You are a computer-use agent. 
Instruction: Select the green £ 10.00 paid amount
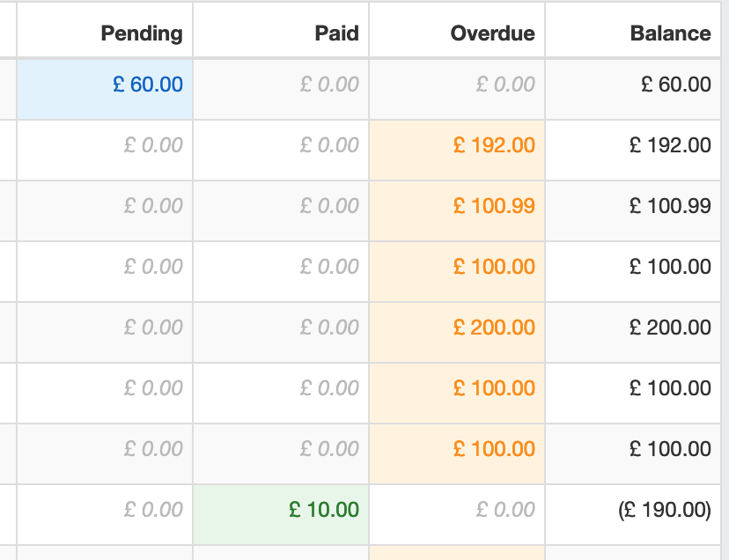coord(324,510)
